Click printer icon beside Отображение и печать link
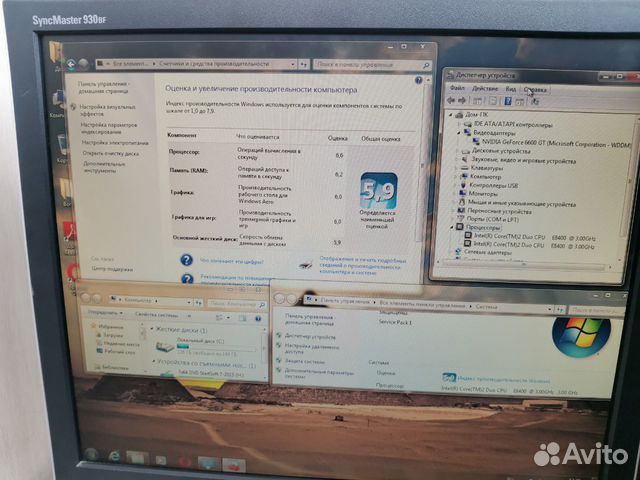The width and height of the screenshot is (640, 480). point(306,265)
